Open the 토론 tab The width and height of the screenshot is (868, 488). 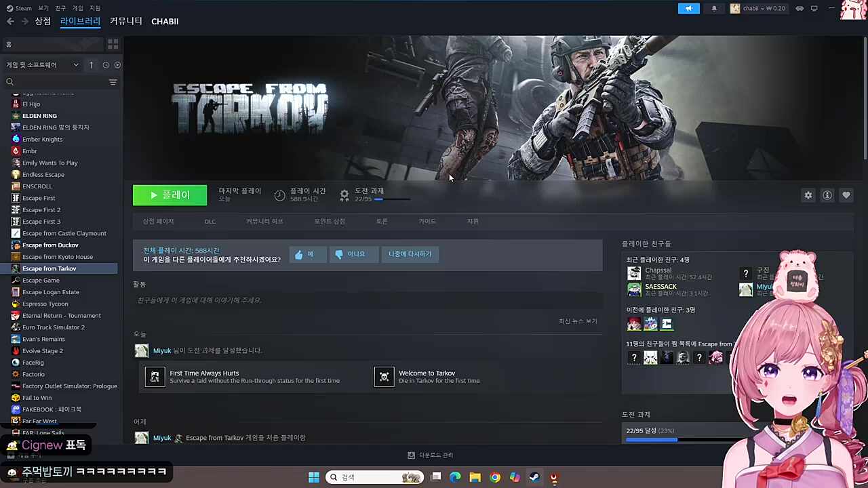point(382,222)
